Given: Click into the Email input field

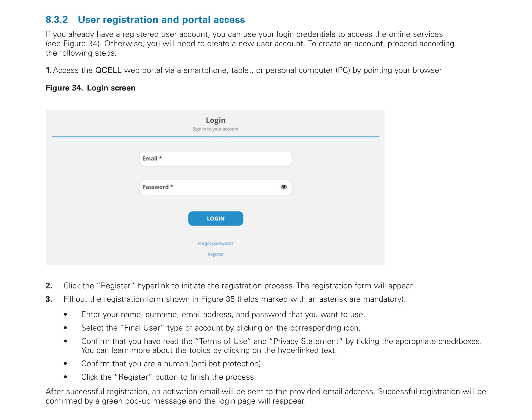Looking at the screenshot, I should click(x=216, y=159).
